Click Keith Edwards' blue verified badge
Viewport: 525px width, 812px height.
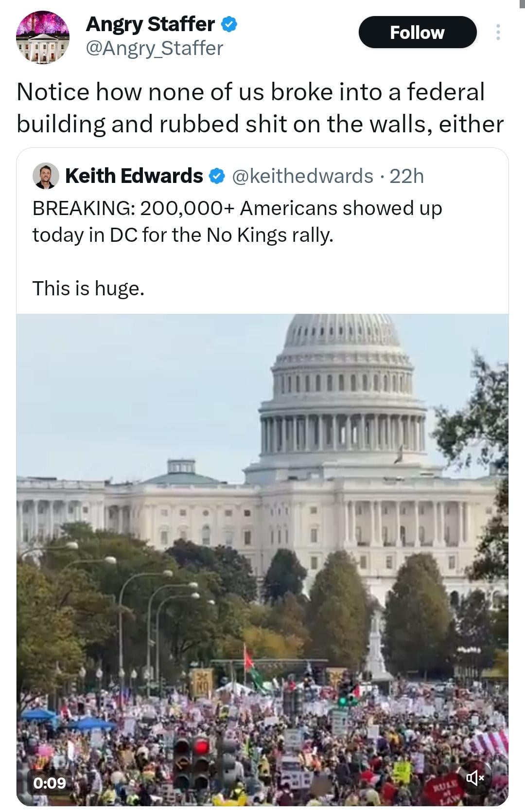coord(217,176)
